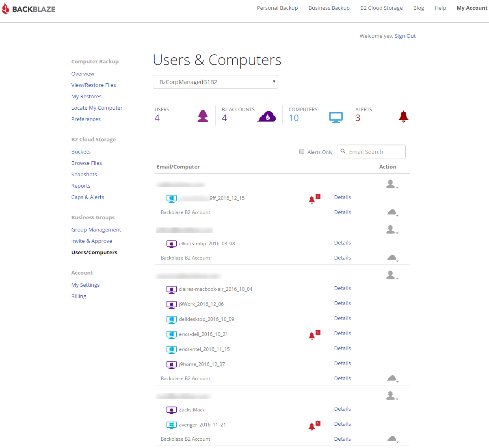Image resolution: width=489 pixels, height=448 pixels.
Task: Open My Restores in sidebar
Action: [87, 97]
